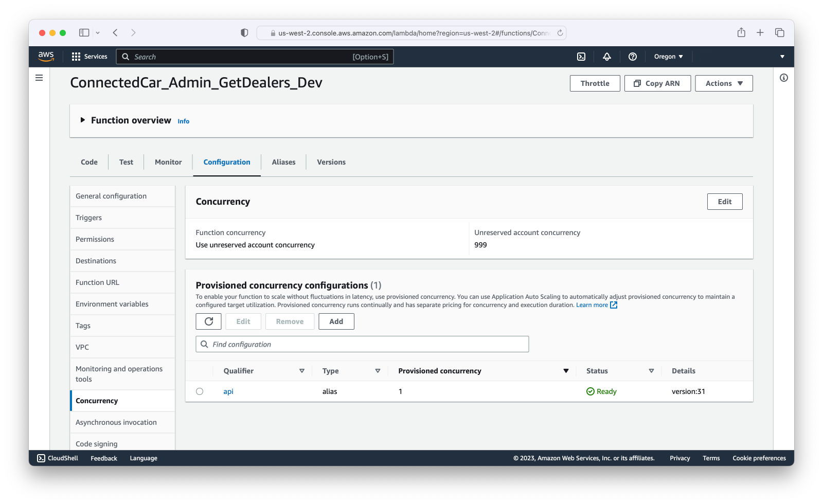Open the Actions dropdown menu
This screenshot has height=504, width=823.
(x=724, y=83)
